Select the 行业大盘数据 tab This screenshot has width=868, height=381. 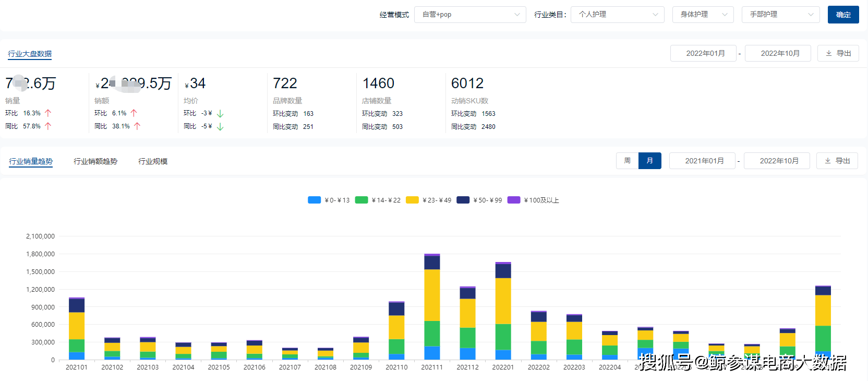[x=30, y=54]
